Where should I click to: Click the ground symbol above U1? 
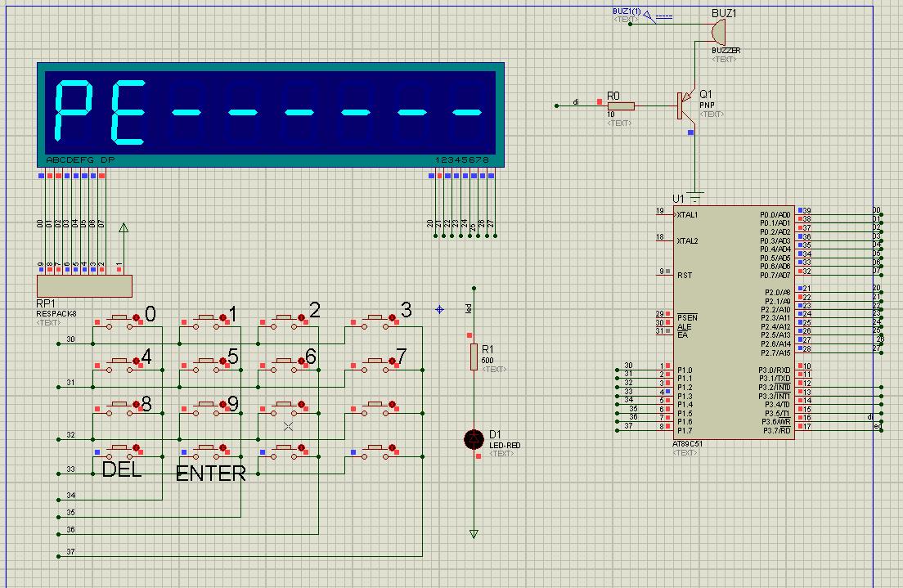[695, 198]
